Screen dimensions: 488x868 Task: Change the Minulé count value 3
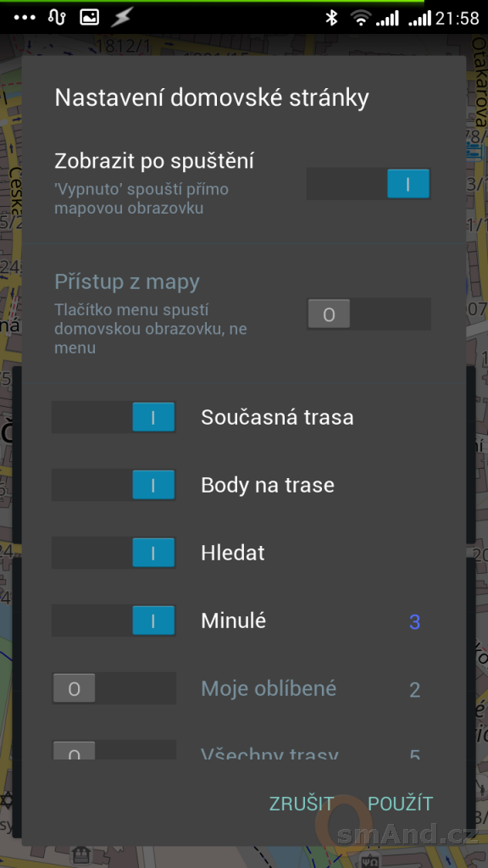(414, 621)
